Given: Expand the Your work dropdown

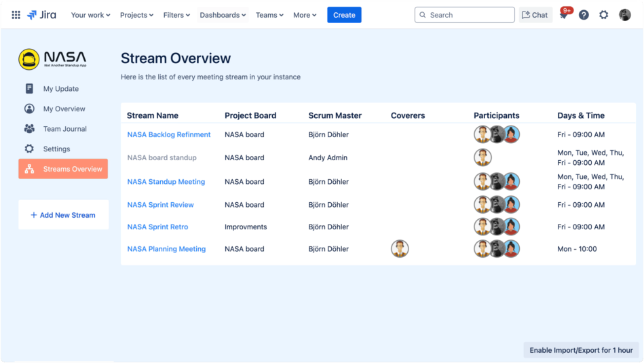Looking at the screenshot, I should [x=90, y=15].
